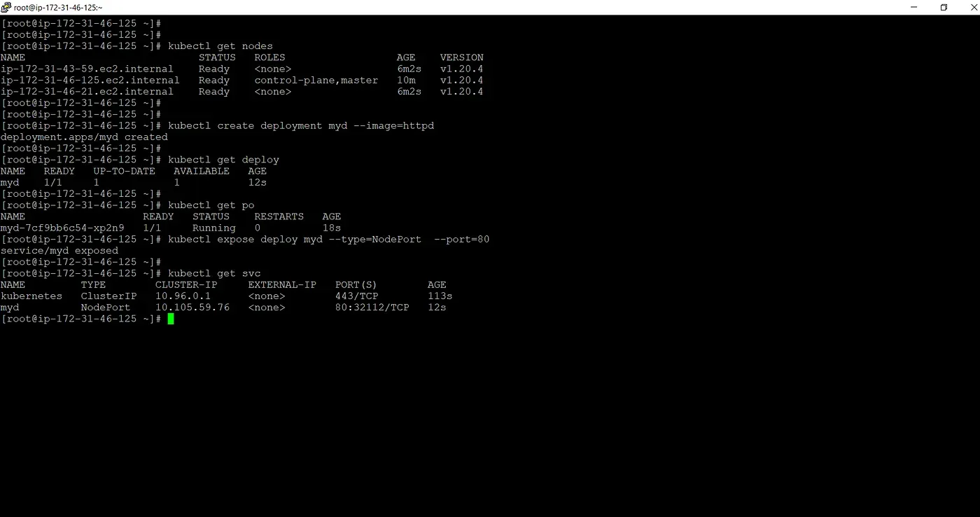Click the PuTTY icon in title bar
Image resolution: width=980 pixels, height=517 pixels.
(x=6, y=7)
